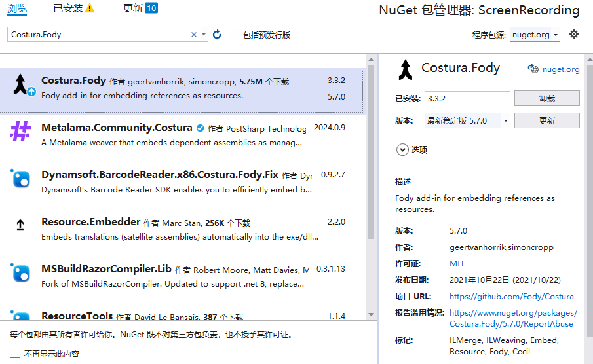Click the 256K 个下载 download count
This screenshot has height=364, width=593.
227,223
